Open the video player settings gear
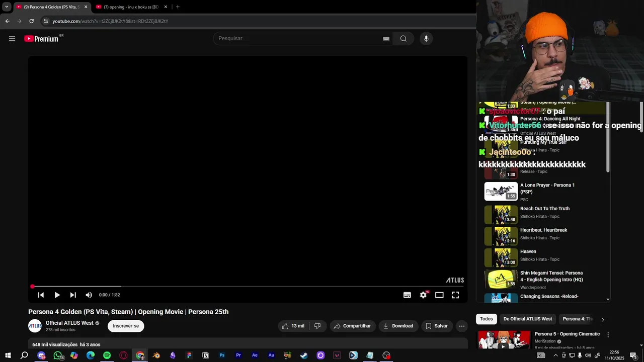Viewport: 644px width, 362px height. coord(423,295)
